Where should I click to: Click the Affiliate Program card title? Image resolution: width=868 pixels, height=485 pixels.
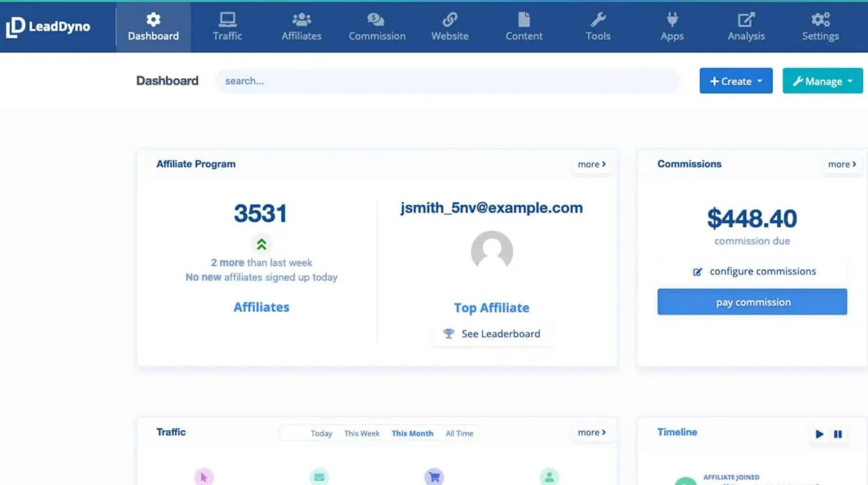click(196, 164)
